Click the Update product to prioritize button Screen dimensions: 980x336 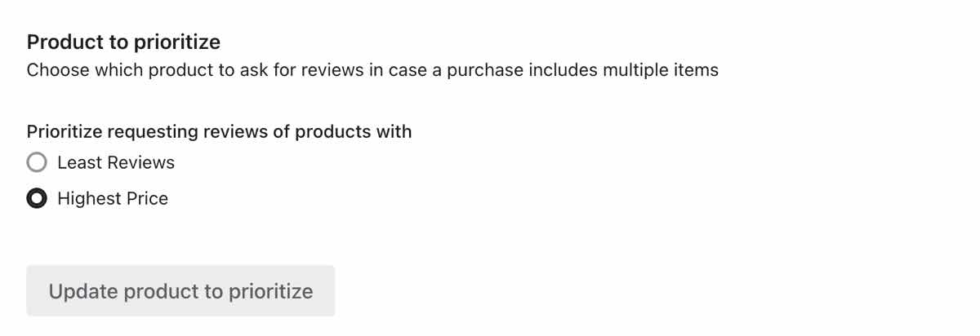[180, 291]
